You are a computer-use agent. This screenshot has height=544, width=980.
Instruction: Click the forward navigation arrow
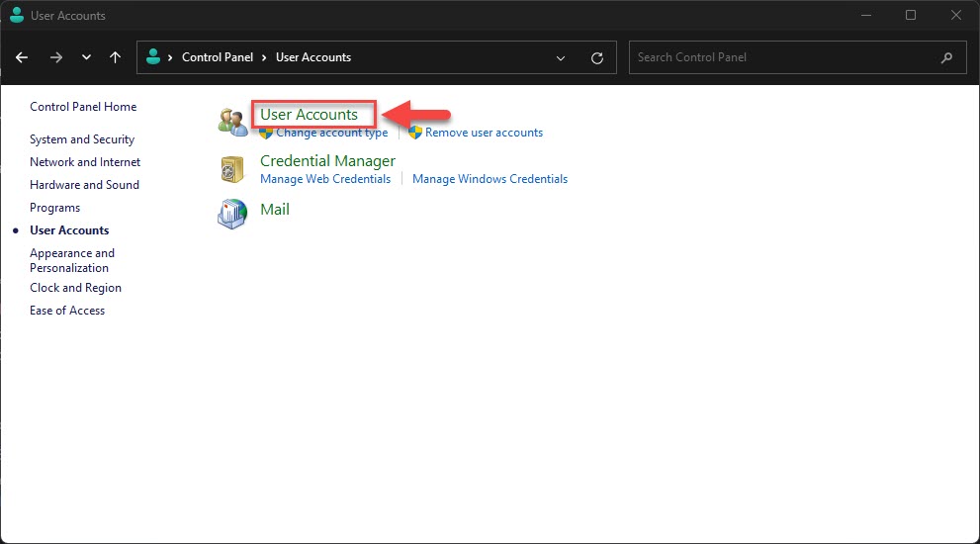pyautogui.click(x=56, y=57)
